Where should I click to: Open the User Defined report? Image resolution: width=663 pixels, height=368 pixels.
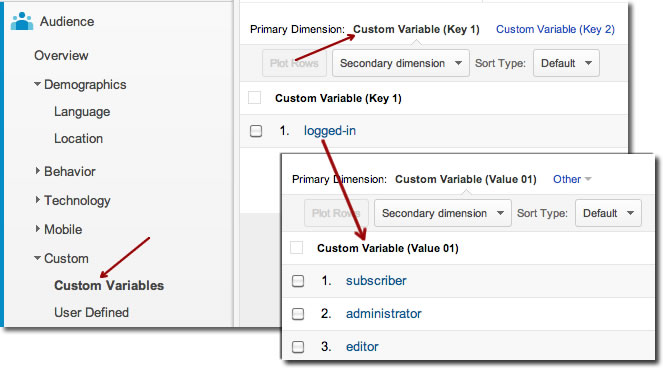point(91,313)
